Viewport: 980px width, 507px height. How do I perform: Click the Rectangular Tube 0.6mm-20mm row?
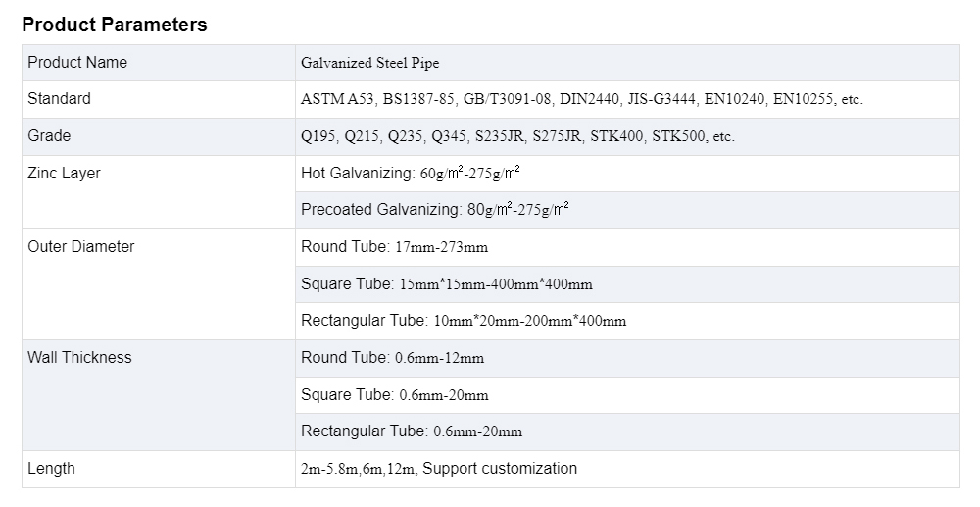[x=412, y=431]
